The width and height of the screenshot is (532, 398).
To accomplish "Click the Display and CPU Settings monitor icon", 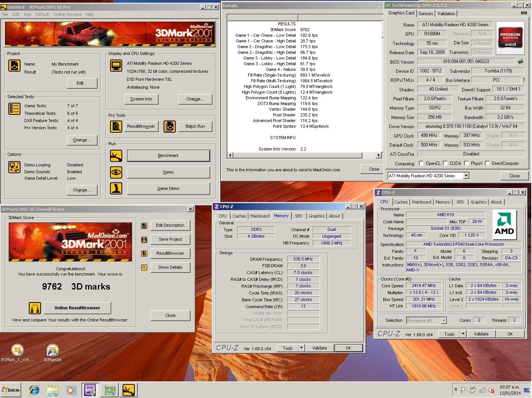I will point(116,65).
